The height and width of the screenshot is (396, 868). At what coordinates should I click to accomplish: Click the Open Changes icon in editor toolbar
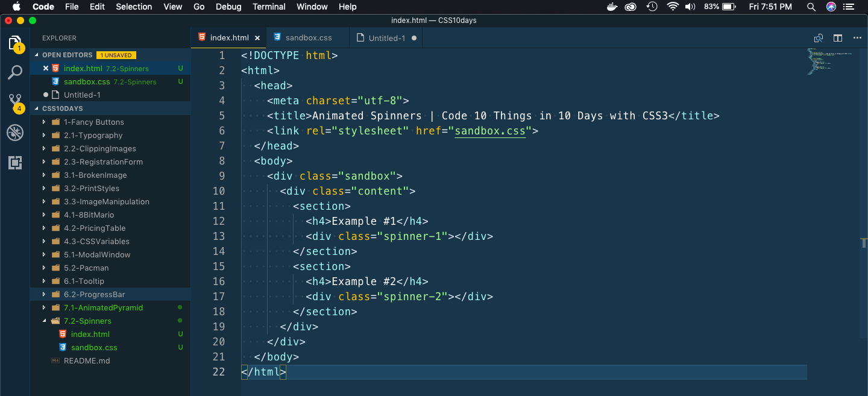pyautogui.click(x=819, y=38)
